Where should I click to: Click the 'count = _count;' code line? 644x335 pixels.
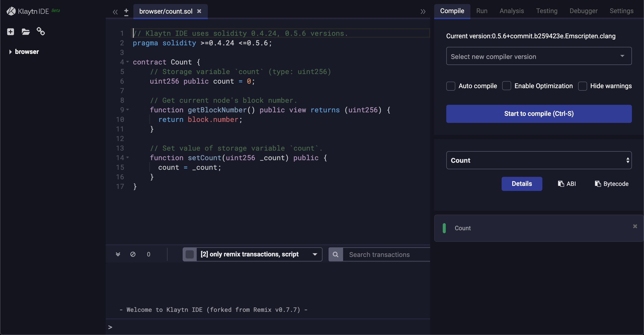pyautogui.click(x=190, y=167)
